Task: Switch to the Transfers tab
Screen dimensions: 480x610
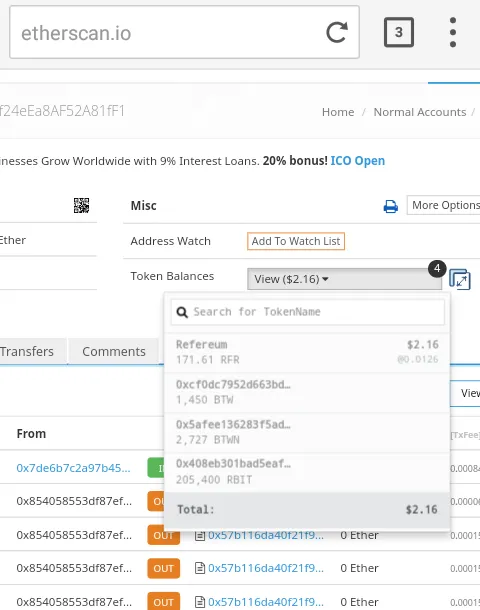Action: (x=33, y=351)
